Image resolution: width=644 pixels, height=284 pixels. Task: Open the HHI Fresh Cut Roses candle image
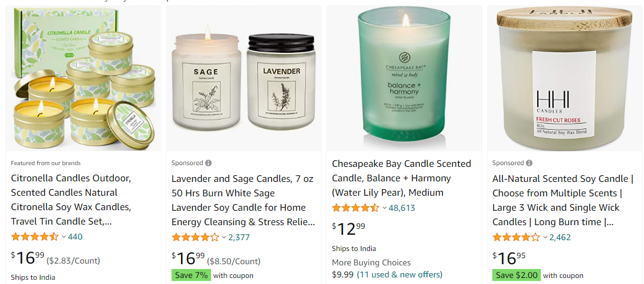click(564, 79)
